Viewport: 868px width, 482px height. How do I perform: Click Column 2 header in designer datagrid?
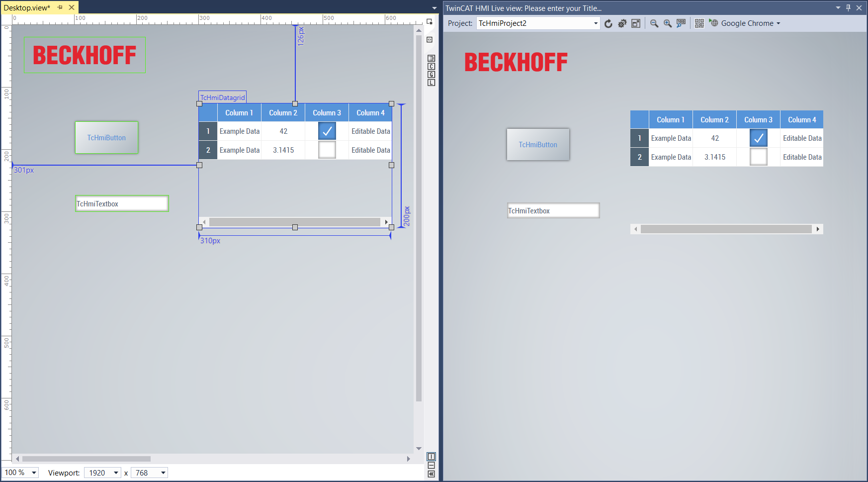point(283,113)
